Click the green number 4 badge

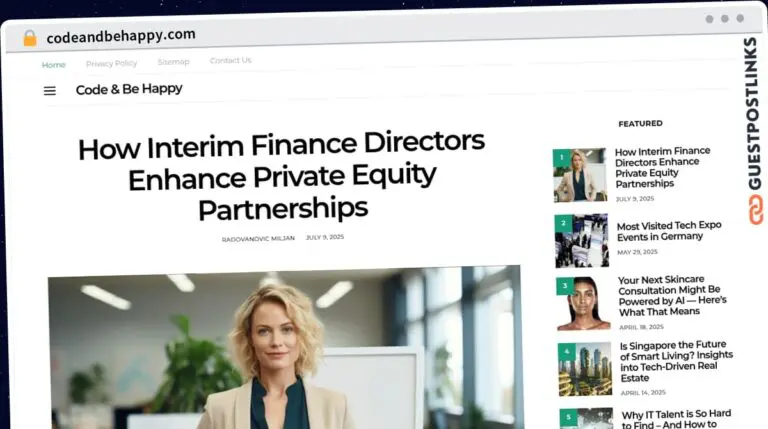[x=567, y=352]
